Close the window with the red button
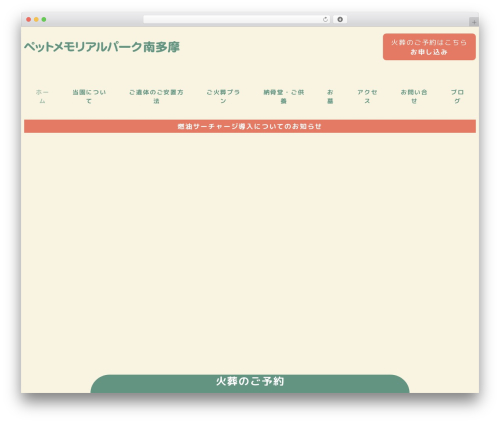 (29, 19)
